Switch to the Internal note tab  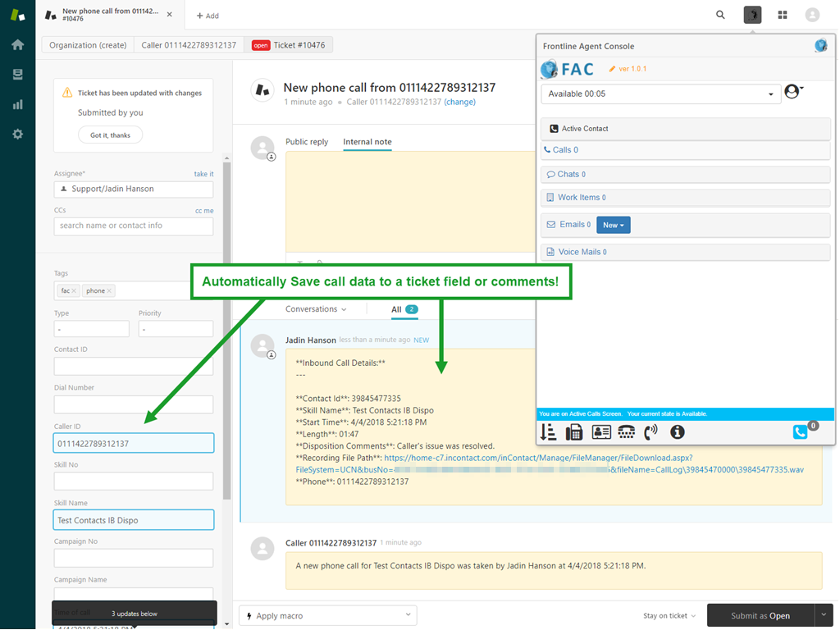pos(367,141)
